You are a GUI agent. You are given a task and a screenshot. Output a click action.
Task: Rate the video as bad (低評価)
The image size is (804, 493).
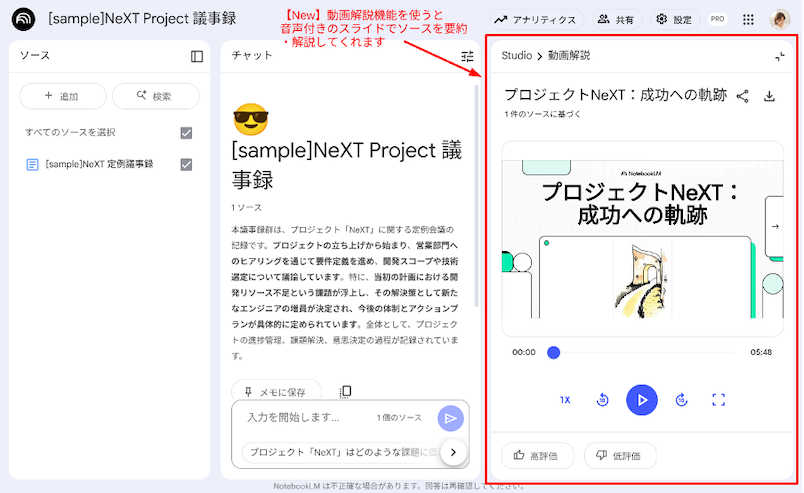[620, 456]
